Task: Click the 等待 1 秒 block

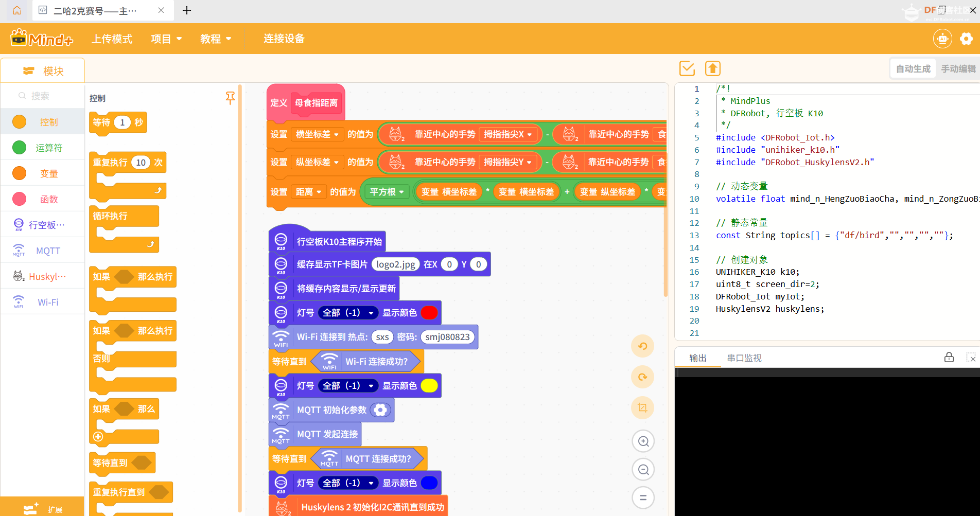Action: click(x=118, y=122)
